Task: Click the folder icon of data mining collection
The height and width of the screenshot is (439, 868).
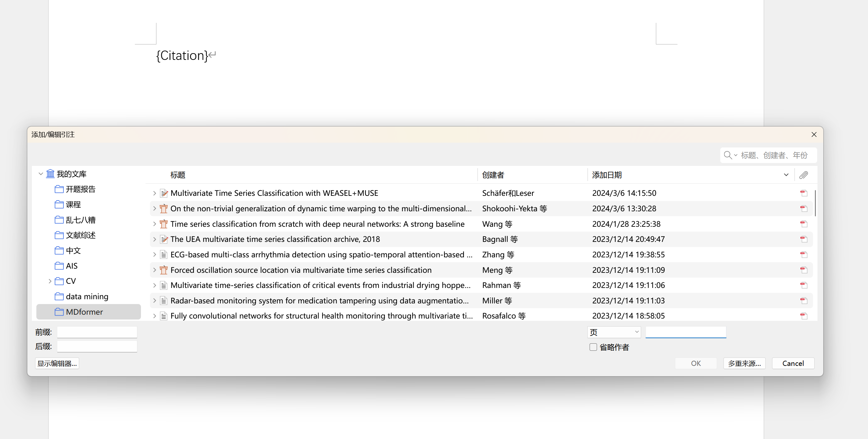Action: [59, 296]
